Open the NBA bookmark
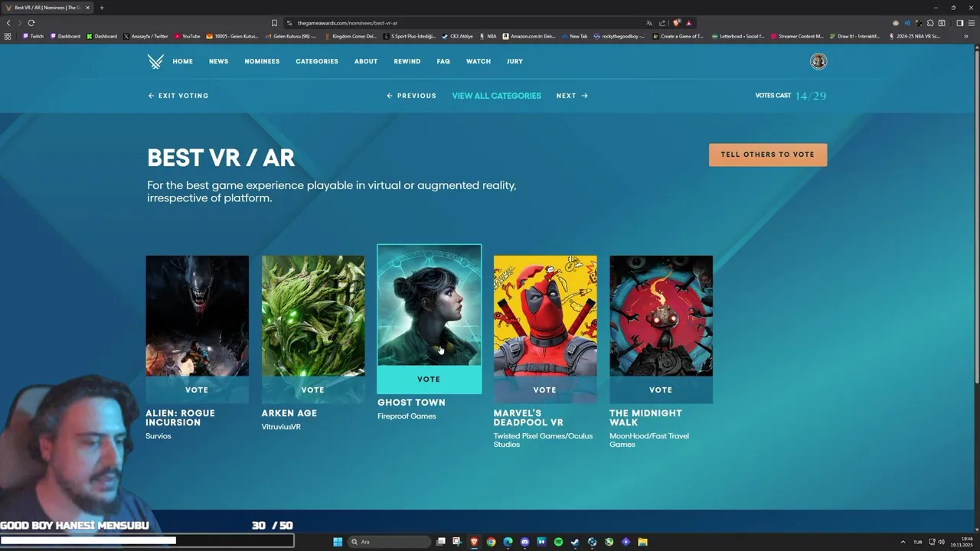 (x=488, y=36)
